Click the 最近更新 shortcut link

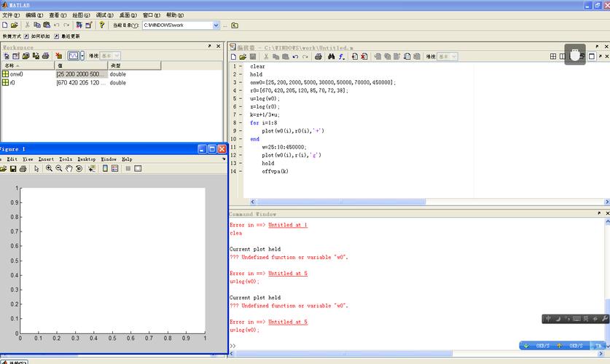71,36
